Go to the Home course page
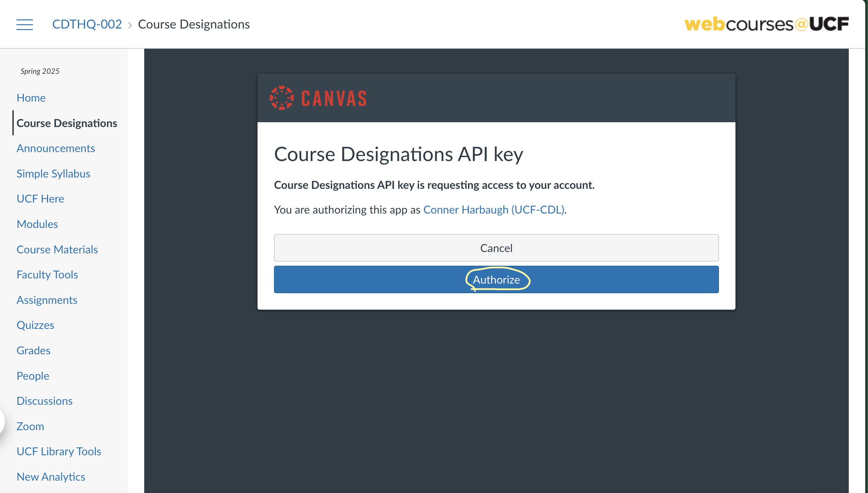 click(x=31, y=98)
